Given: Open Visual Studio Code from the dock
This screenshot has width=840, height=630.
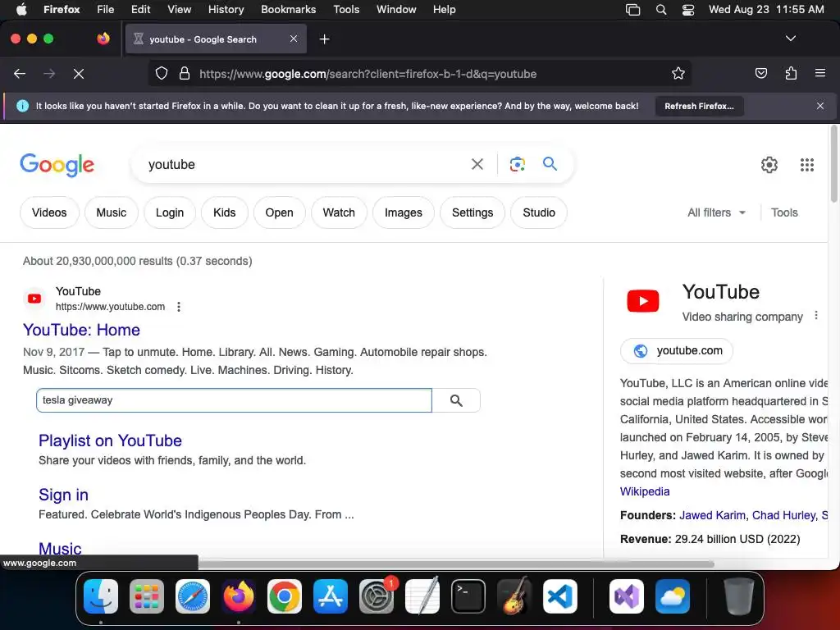Looking at the screenshot, I should pyautogui.click(x=559, y=596).
